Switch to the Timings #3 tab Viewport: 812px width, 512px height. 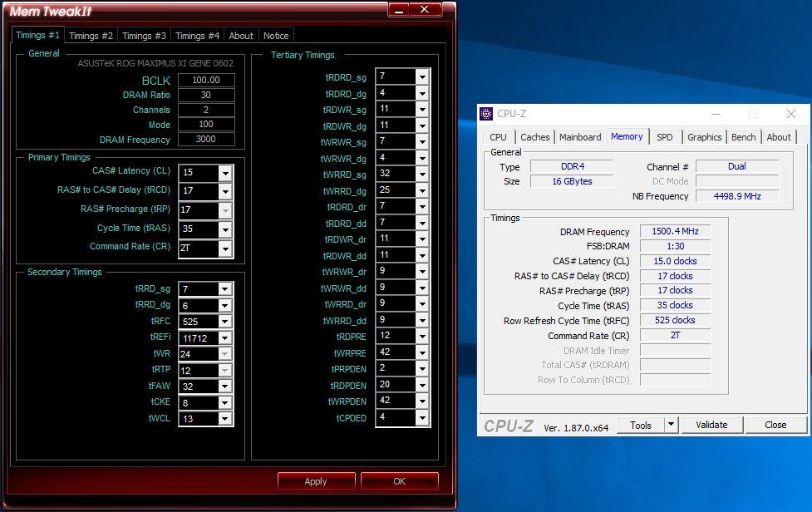tap(144, 36)
